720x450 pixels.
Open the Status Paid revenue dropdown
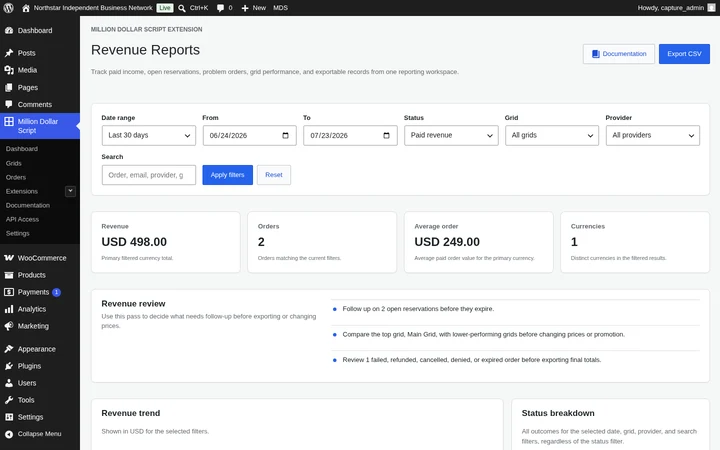[x=451, y=135]
